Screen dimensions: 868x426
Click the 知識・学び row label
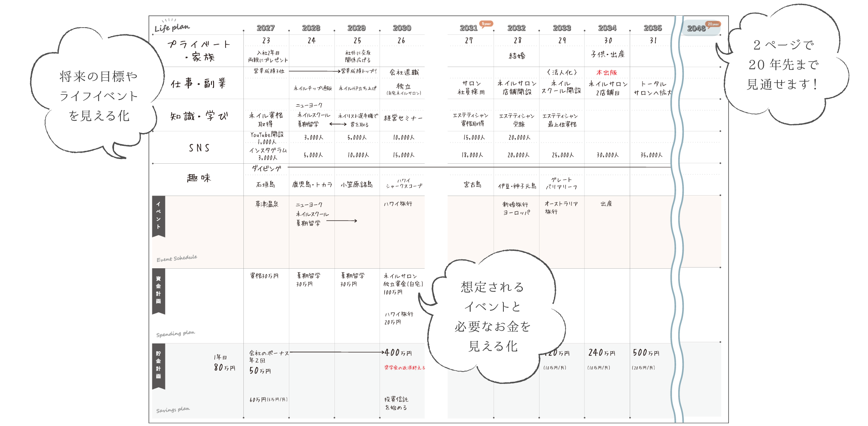[x=199, y=116]
